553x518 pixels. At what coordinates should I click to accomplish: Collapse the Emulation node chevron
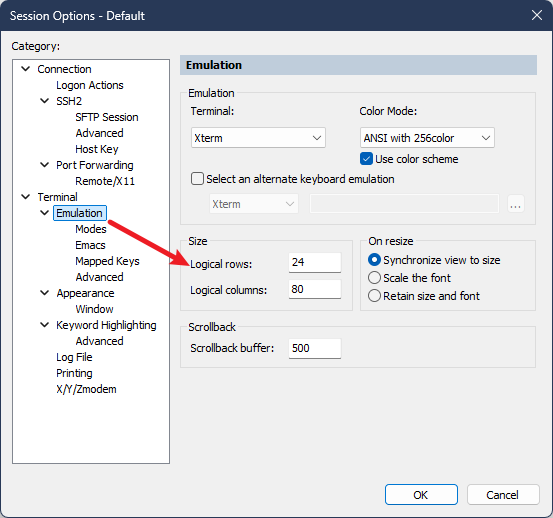(x=44, y=213)
